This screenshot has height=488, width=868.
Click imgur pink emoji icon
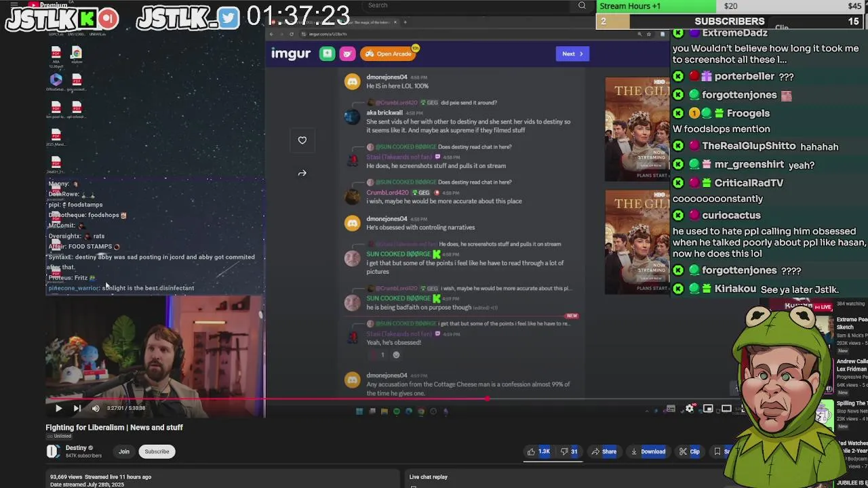[x=347, y=54]
